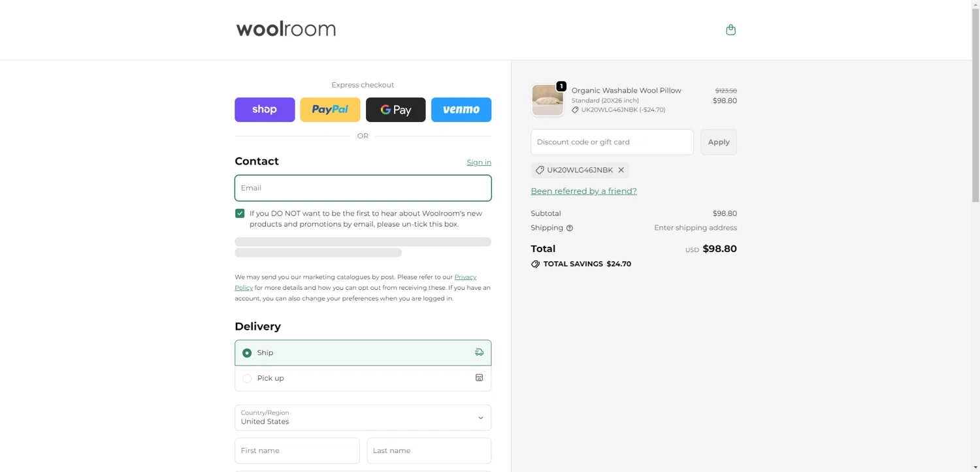
Task: Open the Privacy Policy link
Action: click(465, 277)
